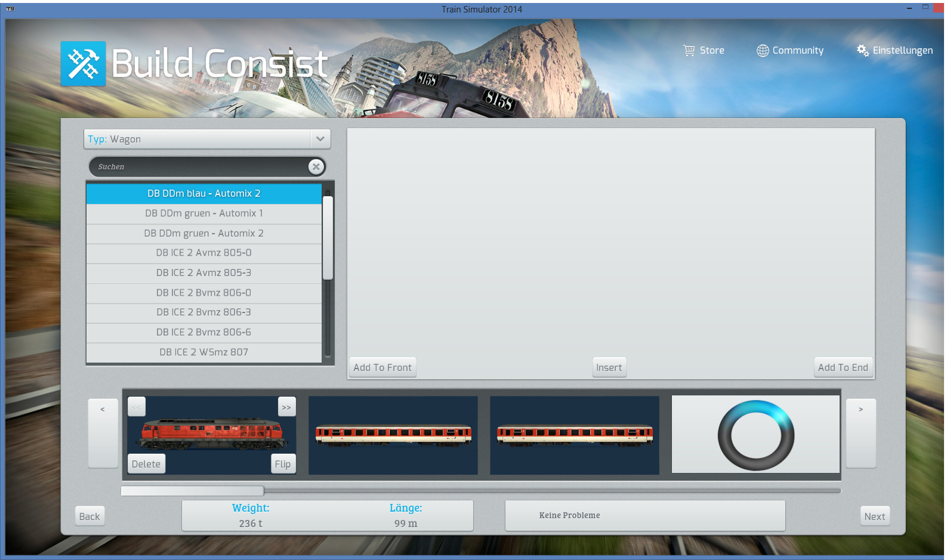Image resolution: width=947 pixels, height=560 pixels.
Task: Click the 99 m length value
Action: [406, 524]
